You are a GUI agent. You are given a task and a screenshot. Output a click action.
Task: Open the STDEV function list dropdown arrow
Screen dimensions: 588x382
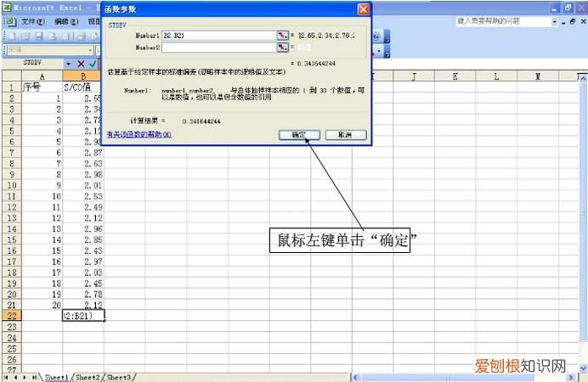coord(68,64)
